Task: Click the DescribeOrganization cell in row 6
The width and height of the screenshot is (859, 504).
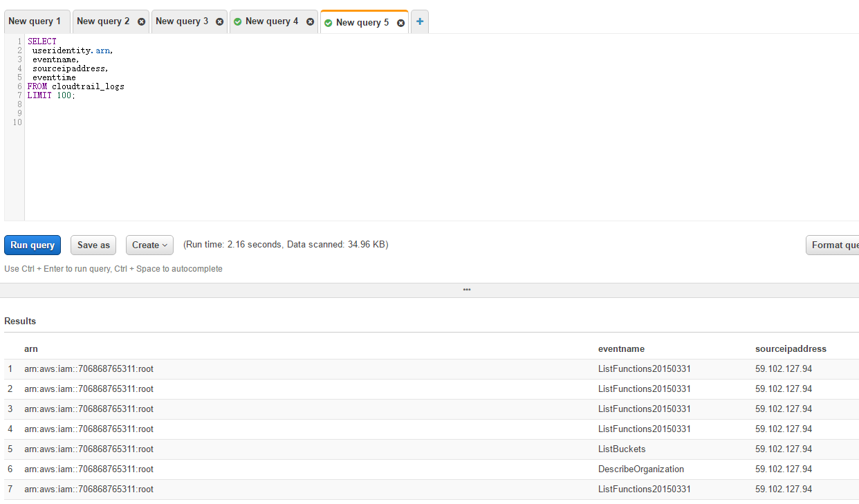Action: (641, 469)
